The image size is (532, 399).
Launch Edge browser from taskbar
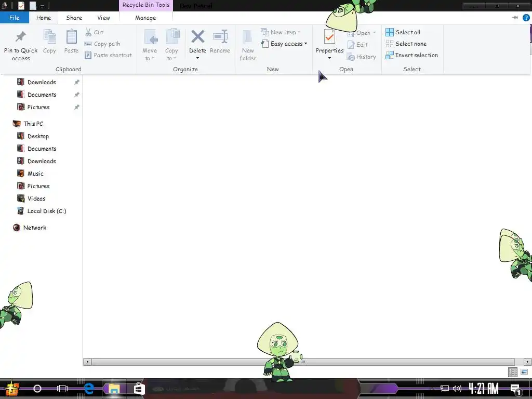click(89, 389)
